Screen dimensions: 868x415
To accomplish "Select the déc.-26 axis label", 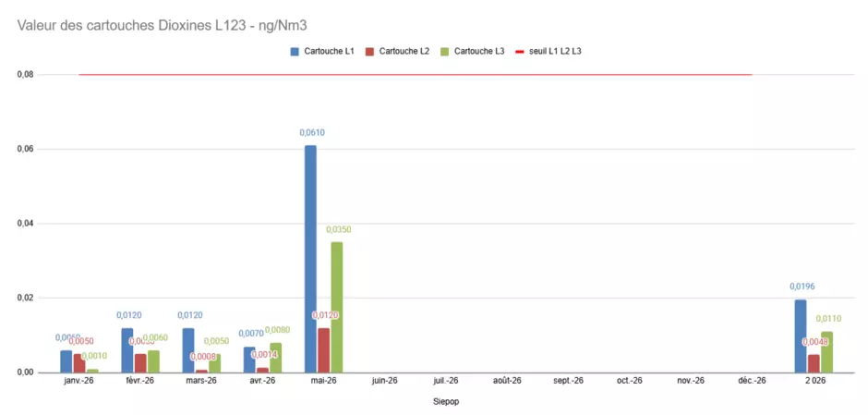I will pos(752,381).
